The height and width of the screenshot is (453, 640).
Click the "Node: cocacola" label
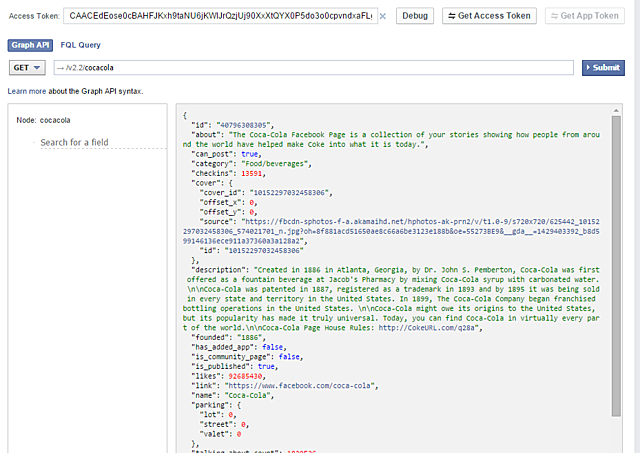43,120
